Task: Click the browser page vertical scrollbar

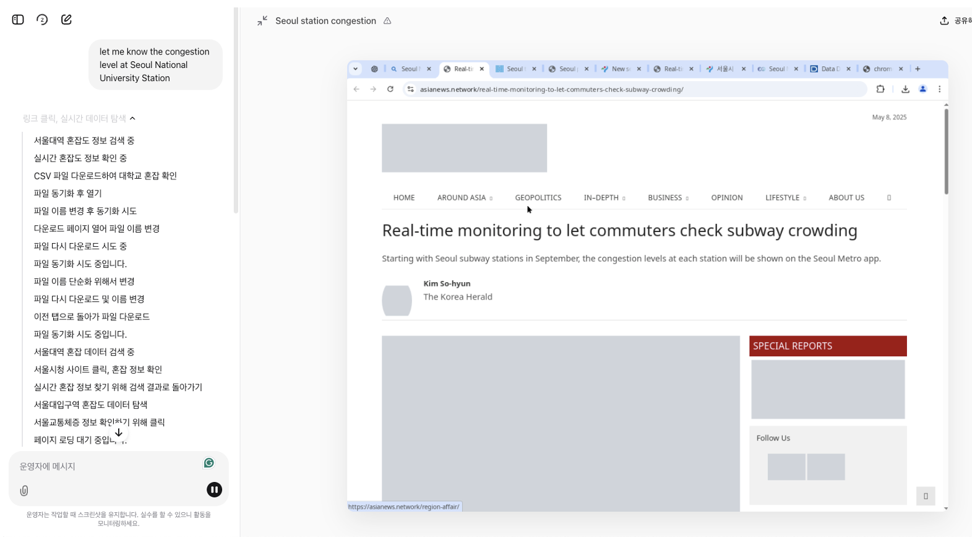Action: pyautogui.click(x=946, y=151)
